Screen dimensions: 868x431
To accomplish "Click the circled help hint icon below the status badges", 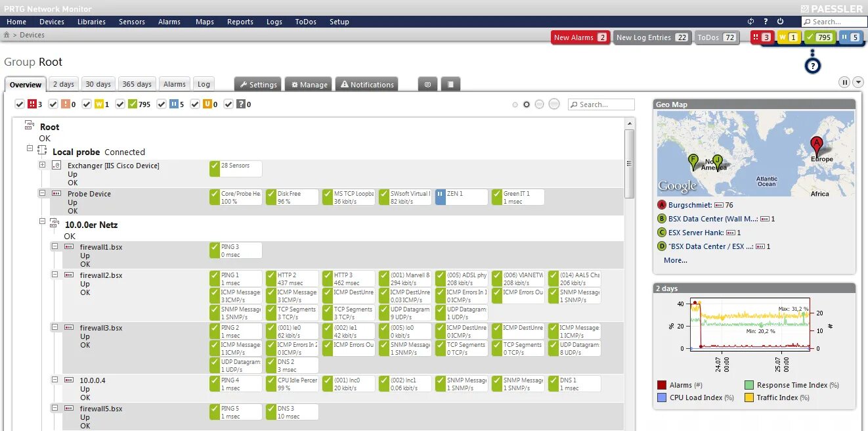I will tap(813, 66).
